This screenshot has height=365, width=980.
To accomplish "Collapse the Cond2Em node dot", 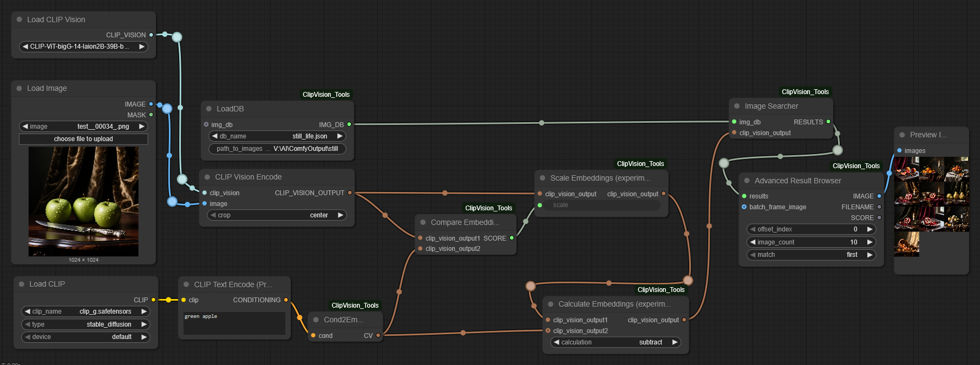I will [316, 320].
